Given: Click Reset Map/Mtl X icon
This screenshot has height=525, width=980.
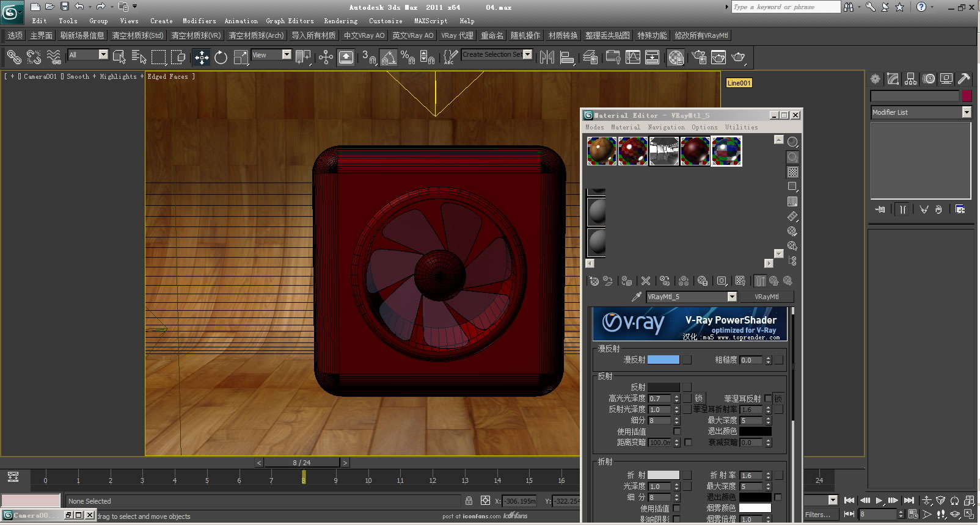Looking at the screenshot, I should 646,281.
